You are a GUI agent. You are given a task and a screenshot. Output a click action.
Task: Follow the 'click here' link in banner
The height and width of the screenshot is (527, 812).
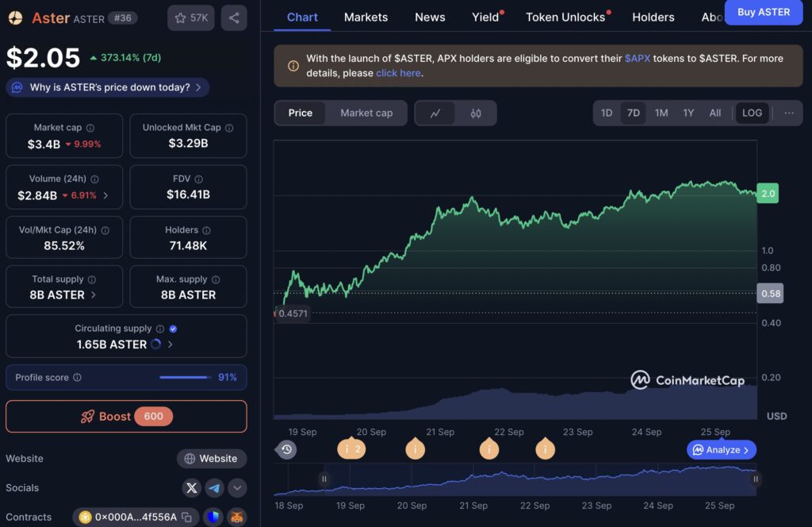(398, 73)
